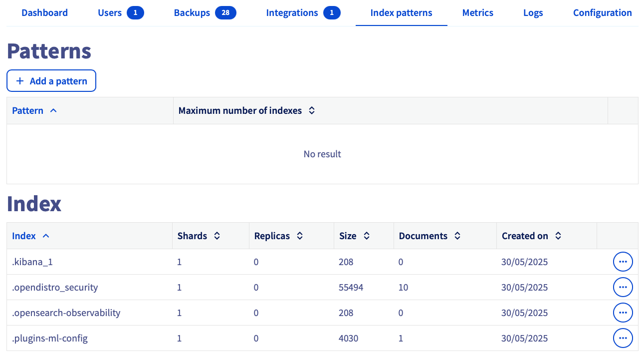Image resolution: width=644 pixels, height=355 pixels.
Task: Click documents value of .plugins-ml-config row
Action: 401,338
